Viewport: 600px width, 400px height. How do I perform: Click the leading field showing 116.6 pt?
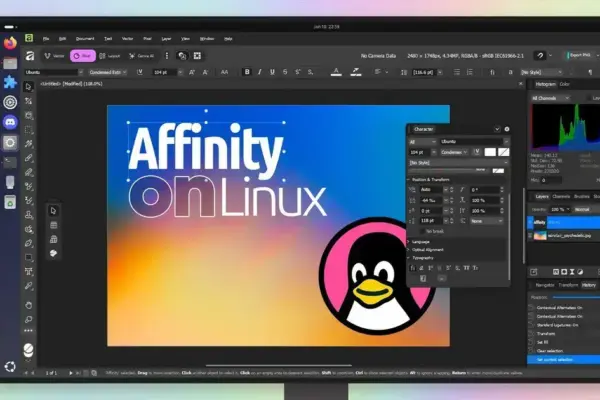tap(424, 72)
